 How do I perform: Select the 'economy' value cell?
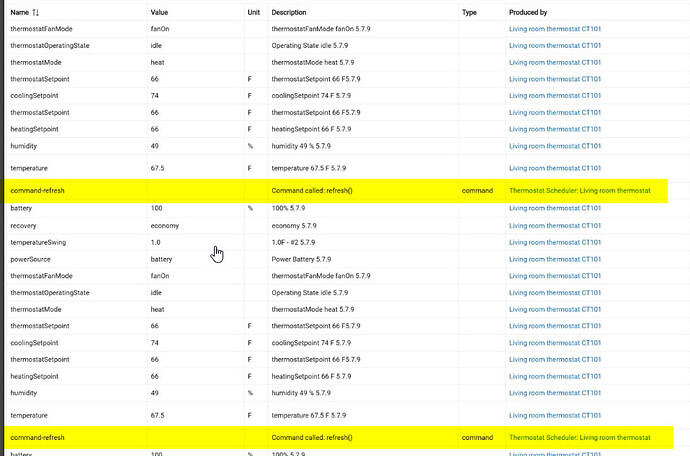click(165, 226)
